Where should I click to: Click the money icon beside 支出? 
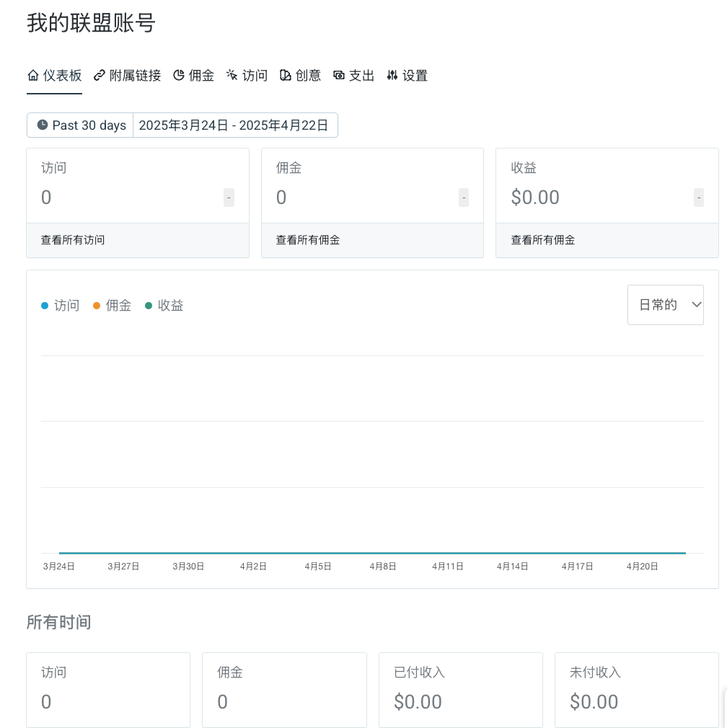(x=339, y=75)
